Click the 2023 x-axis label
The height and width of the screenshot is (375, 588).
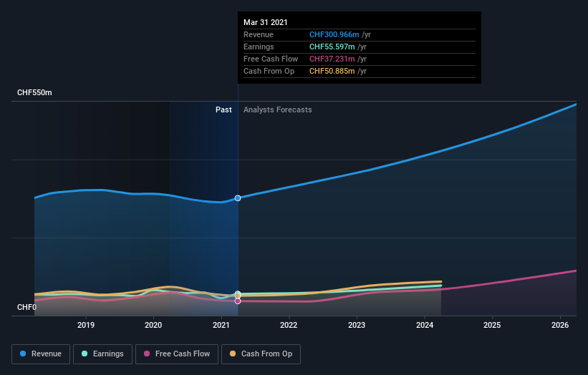pyautogui.click(x=357, y=325)
